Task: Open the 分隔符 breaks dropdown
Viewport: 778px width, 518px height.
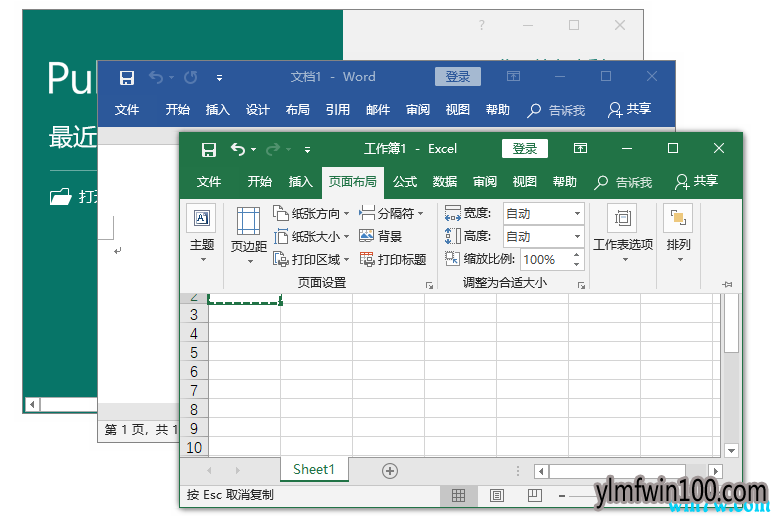Action: click(x=391, y=213)
